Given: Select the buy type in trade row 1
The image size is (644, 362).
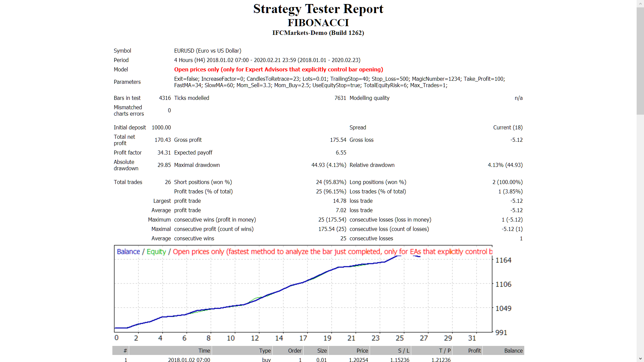Looking at the screenshot, I should (266, 360).
